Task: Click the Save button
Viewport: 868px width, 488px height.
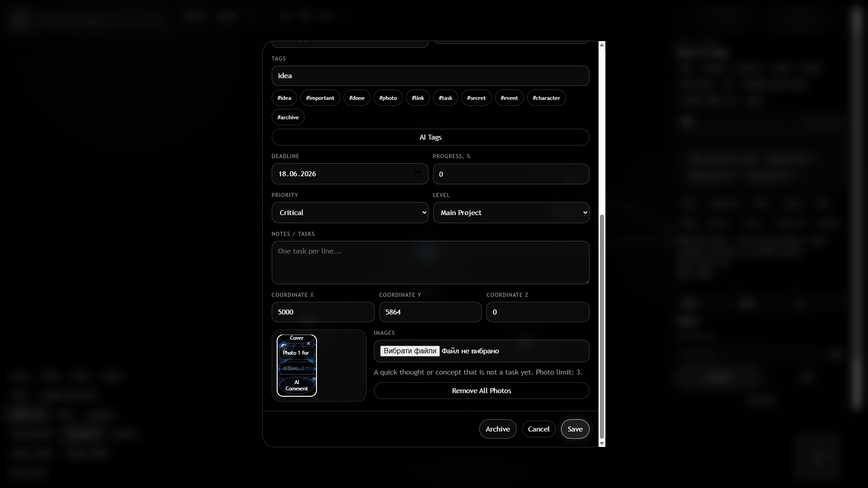Action: point(575,429)
